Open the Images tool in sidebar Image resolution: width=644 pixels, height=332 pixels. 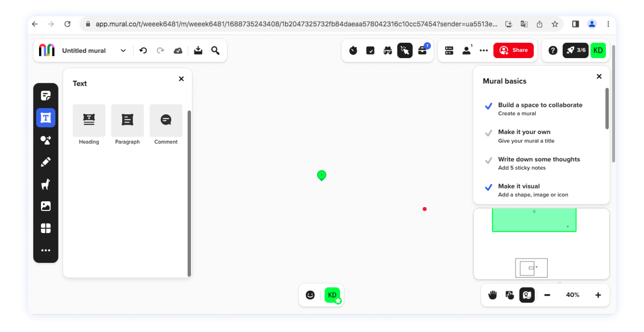coord(46,206)
